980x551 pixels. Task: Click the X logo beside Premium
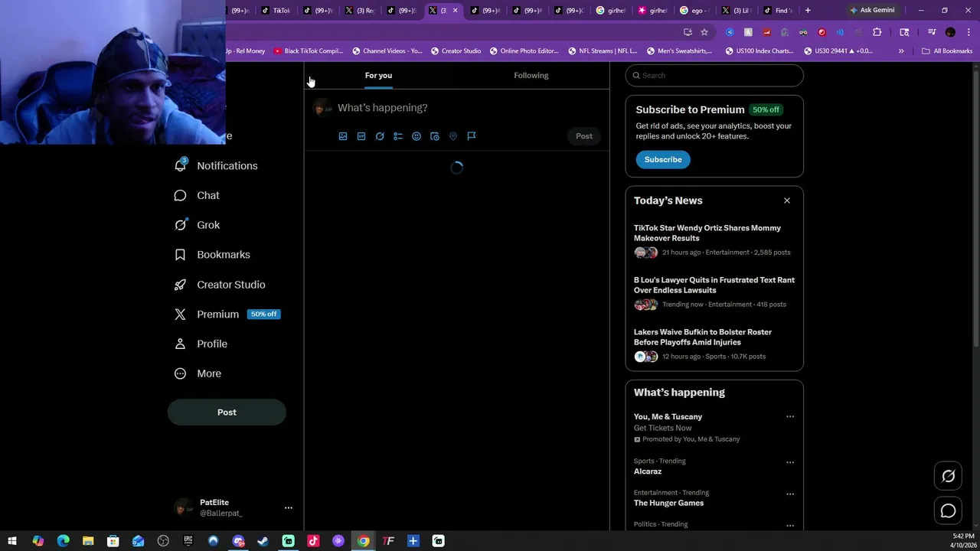click(x=180, y=315)
